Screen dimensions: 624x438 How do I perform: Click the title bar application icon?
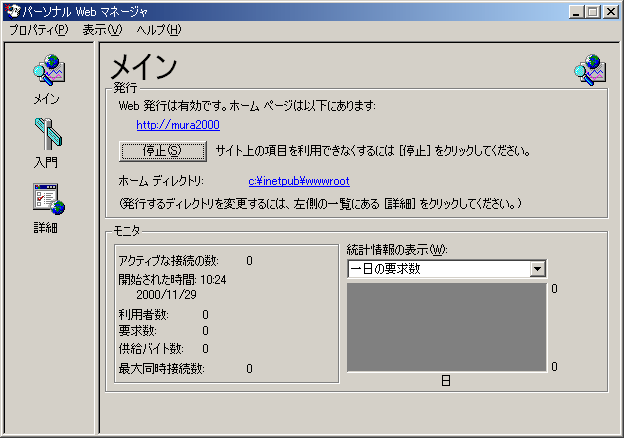point(12,11)
